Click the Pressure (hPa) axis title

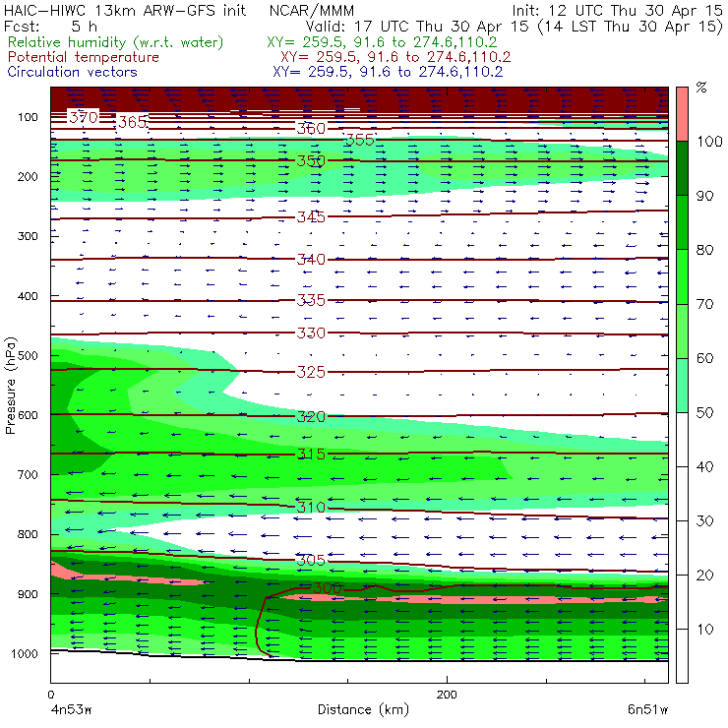[x=10, y=386]
